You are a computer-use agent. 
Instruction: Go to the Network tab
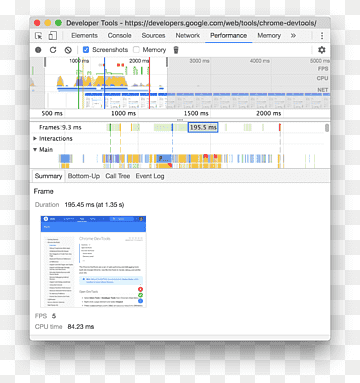pyautogui.click(x=188, y=35)
